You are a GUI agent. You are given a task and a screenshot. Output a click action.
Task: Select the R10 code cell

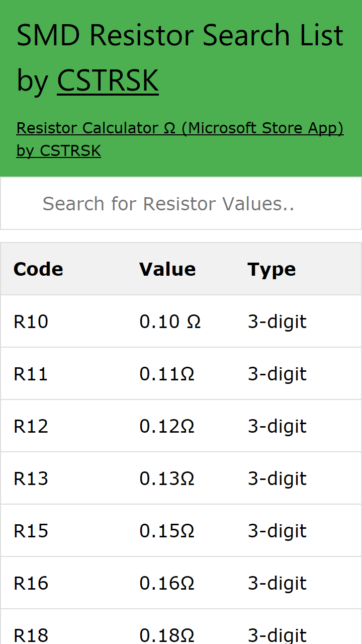pos(31,321)
